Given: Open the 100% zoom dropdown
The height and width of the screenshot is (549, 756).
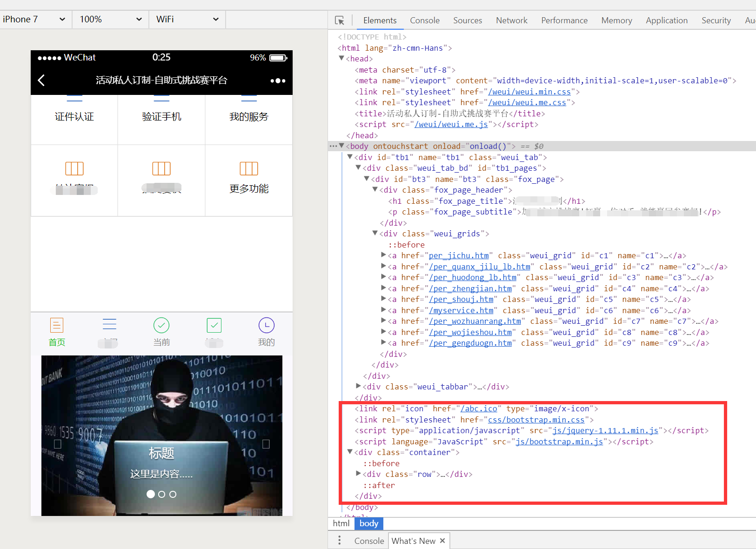Looking at the screenshot, I should coord(111,20).
